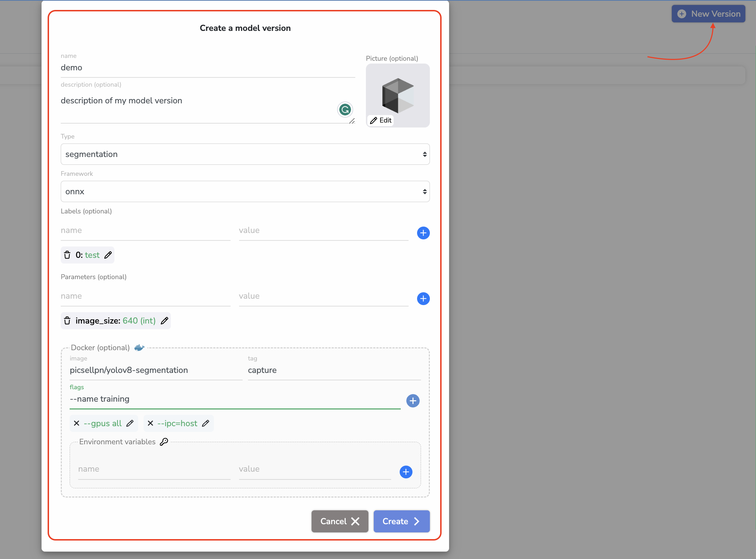Remove the --ipc=host flag

(150, 423)
